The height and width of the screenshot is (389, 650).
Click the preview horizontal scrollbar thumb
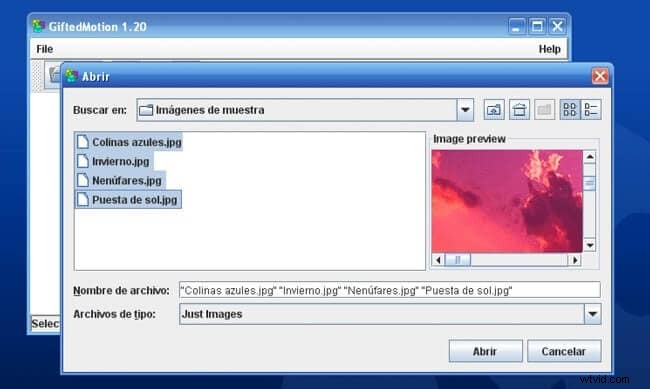pyautogui.click(x=458, y=260)
